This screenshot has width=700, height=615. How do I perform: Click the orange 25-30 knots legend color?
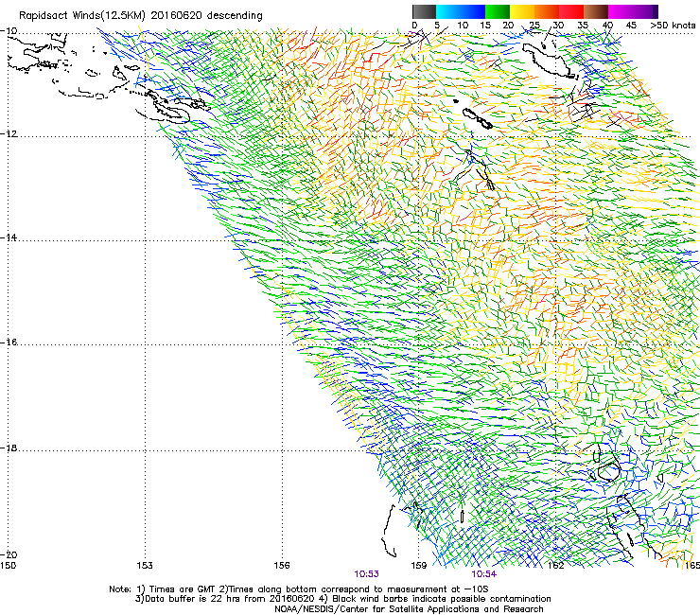(x=547, y=11)
